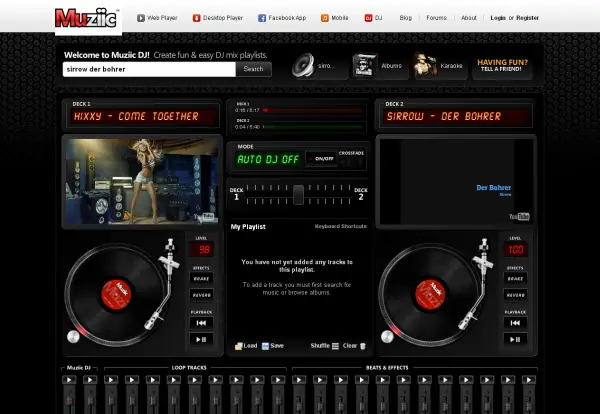Toggle Reverb effect on Deck 2
This screenshot has height=414, width=600.
point(515,295)
